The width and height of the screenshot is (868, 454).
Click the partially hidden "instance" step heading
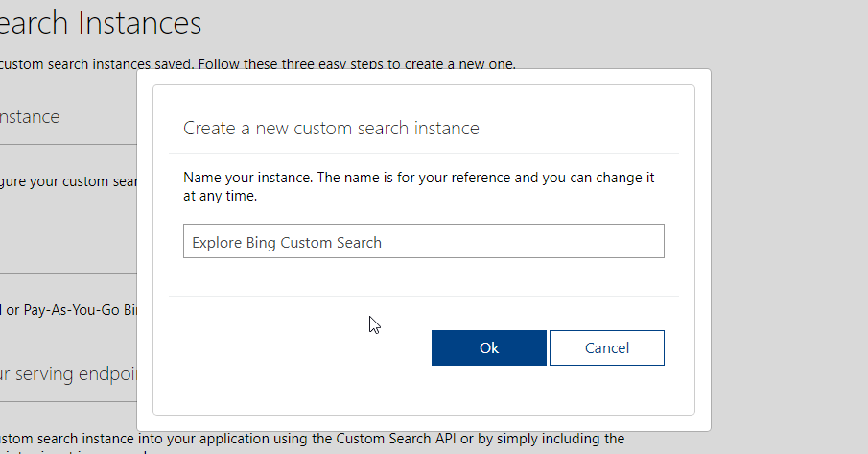click(x=30, y=116)
